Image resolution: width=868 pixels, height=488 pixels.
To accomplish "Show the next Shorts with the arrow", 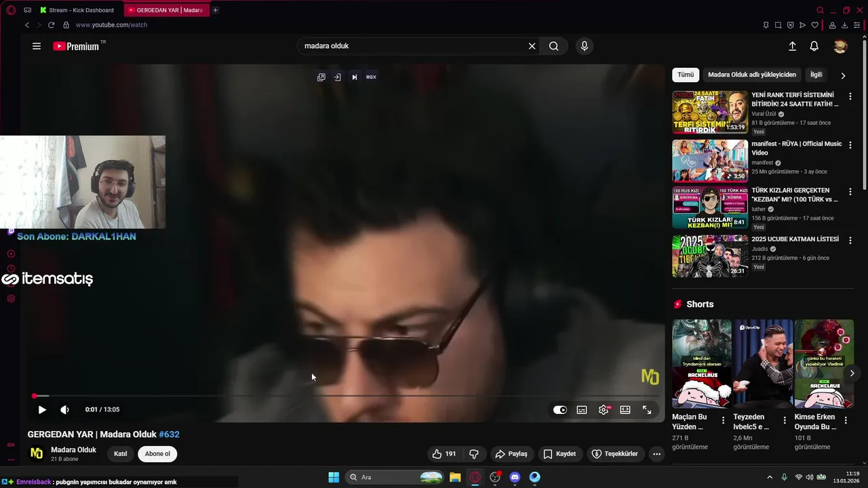I will point(852,373).
